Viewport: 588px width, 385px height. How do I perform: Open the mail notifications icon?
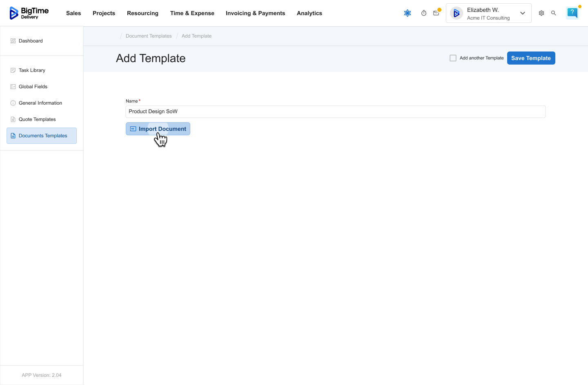point(436,13)
